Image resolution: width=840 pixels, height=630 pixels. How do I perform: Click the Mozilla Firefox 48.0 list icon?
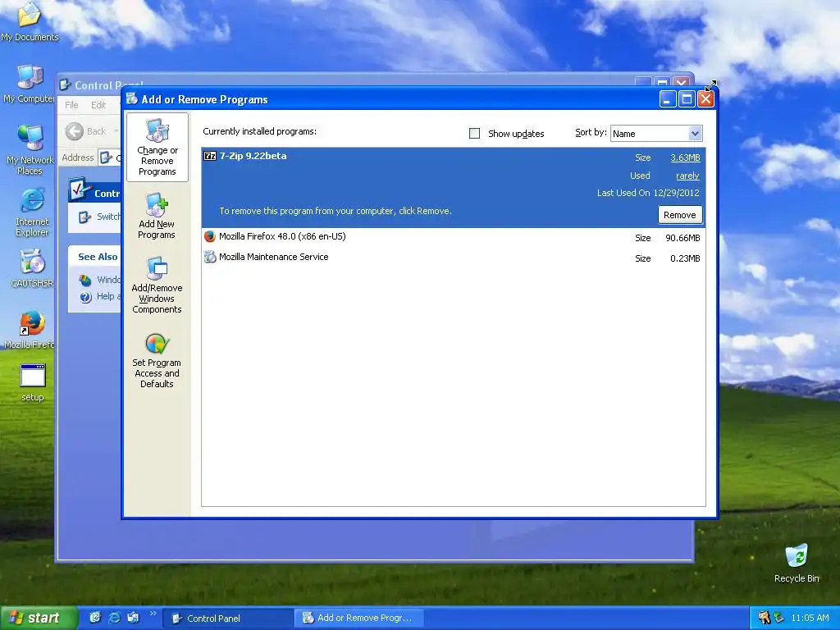click(210, 236)
